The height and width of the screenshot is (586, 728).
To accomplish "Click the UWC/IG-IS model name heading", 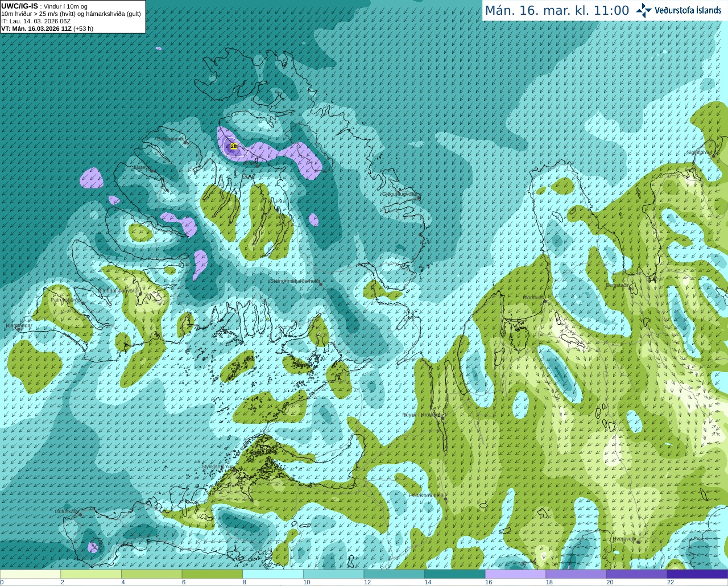I will click(x=19, y=6).
